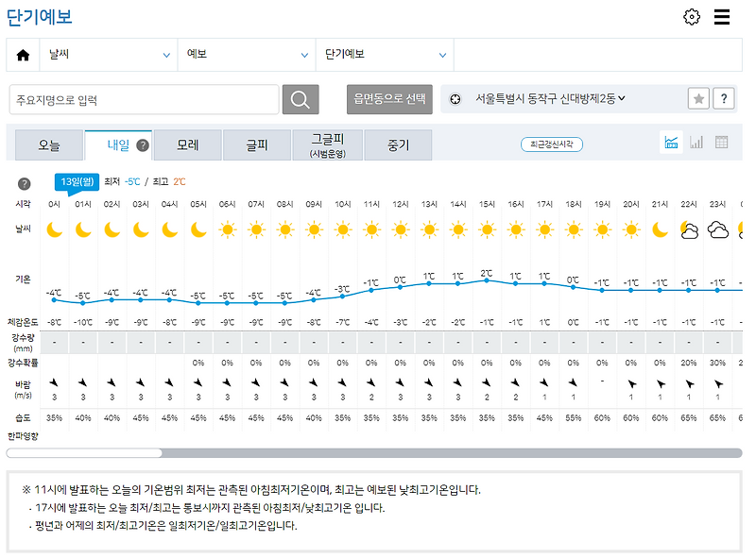Click the horizontal scrollbar thumb
This screenshot has height=559, width=756.
click(84, 453)
